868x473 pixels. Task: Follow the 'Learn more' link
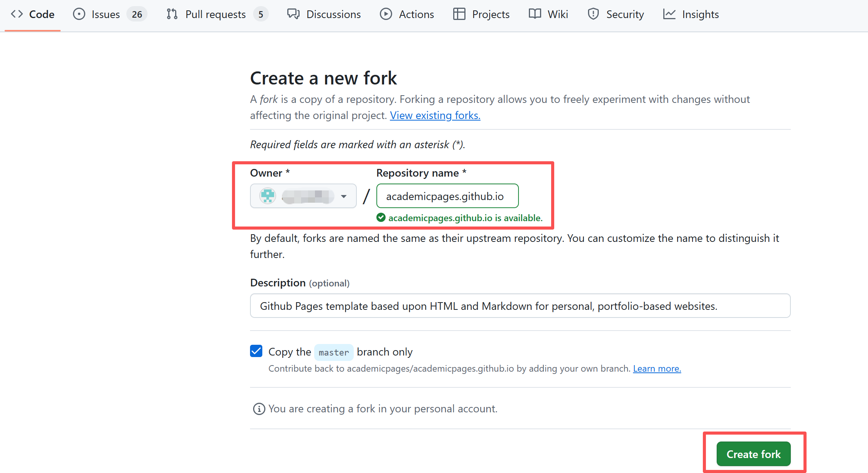(656, 368)
